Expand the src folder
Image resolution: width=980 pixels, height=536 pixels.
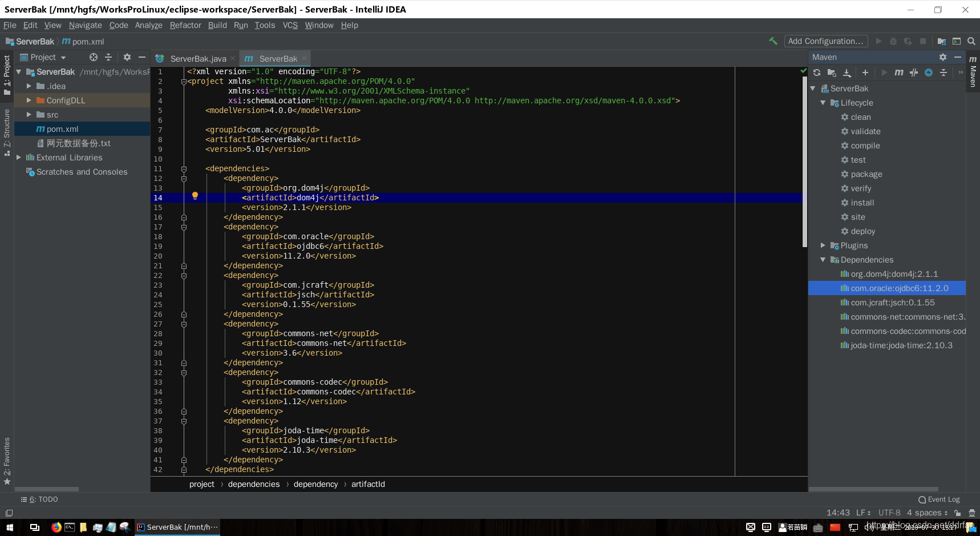pyautogui.click(x=29, y=115)
